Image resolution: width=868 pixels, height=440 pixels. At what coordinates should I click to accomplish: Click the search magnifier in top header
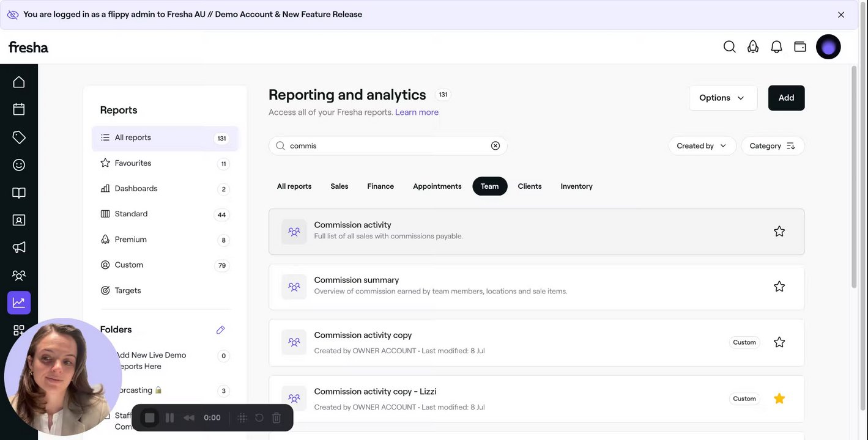coord(730,46)
